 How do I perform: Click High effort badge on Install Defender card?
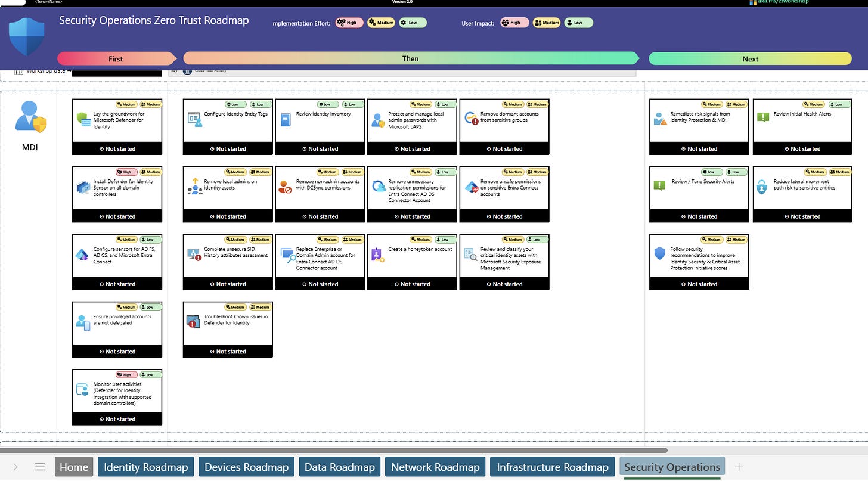click(x=126, y=172)
